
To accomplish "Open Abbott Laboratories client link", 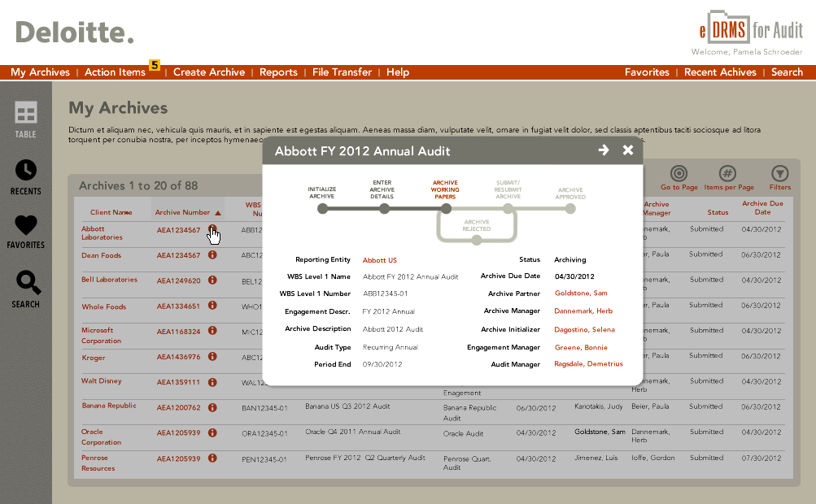I will coord(102,233).
